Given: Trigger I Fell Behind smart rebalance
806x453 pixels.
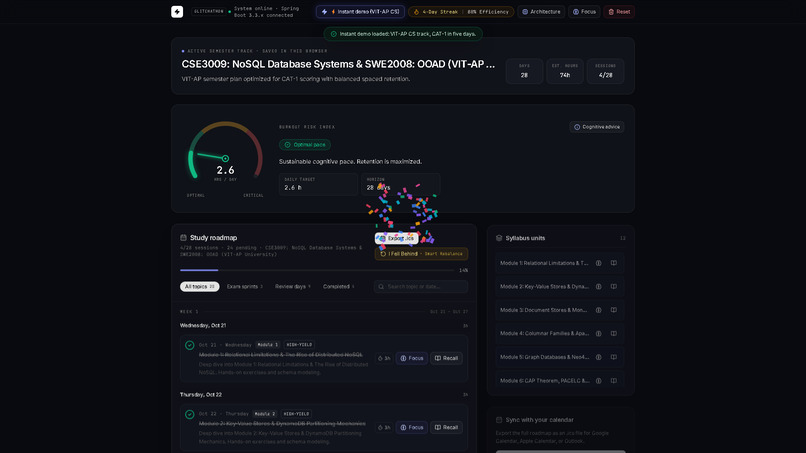Looking at the screenshot, I should (421, 253).
